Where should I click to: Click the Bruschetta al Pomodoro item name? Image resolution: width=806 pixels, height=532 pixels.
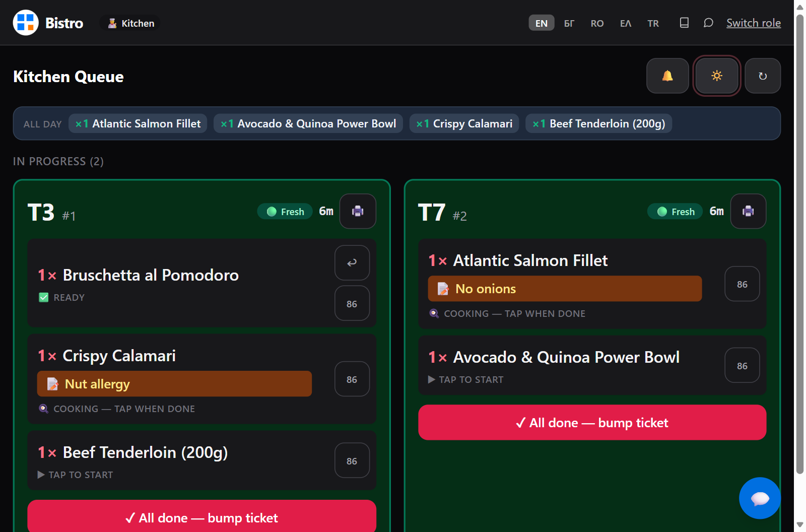[151, 275]
